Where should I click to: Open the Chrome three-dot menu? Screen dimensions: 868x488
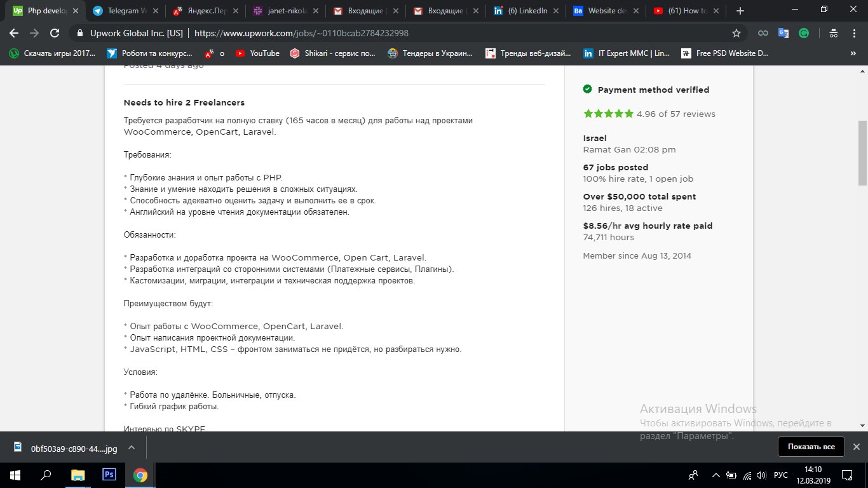click(854, 33)
